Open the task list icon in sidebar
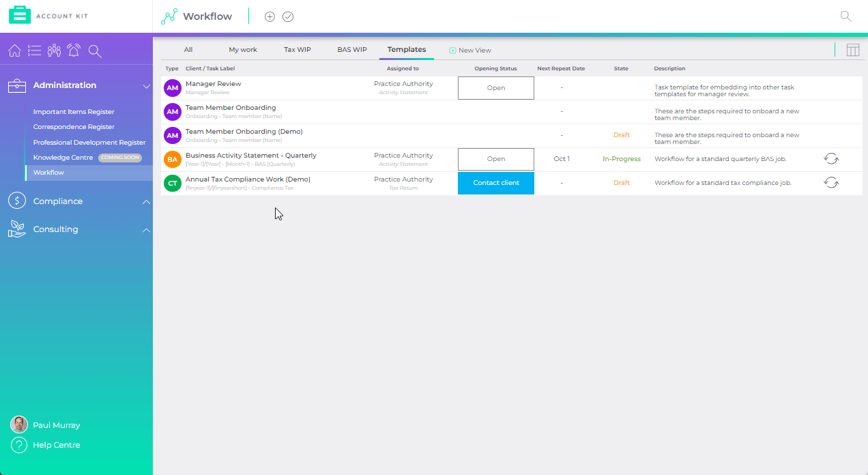The height and width of the screenshot is (475, 868). tap(35, 51)
